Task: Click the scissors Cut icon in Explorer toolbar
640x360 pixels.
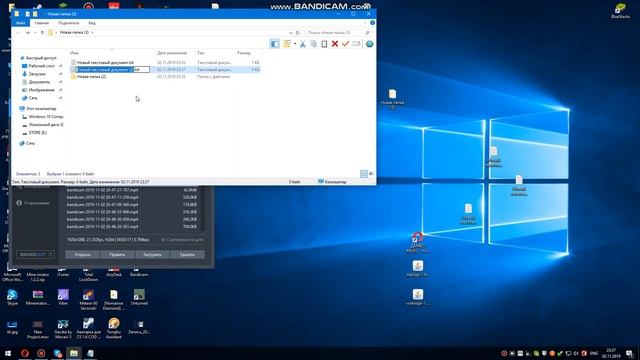Action: (x=303, y=44)
